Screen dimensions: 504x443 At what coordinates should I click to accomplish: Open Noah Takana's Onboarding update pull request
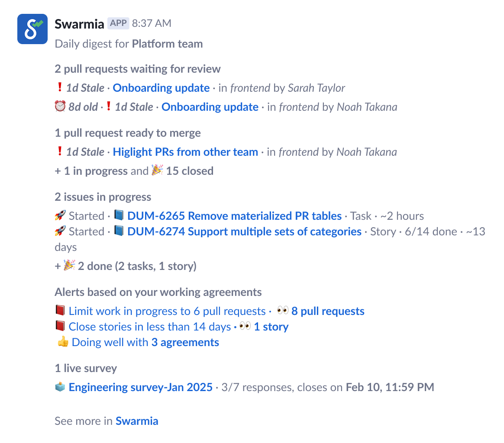[210, 107]
